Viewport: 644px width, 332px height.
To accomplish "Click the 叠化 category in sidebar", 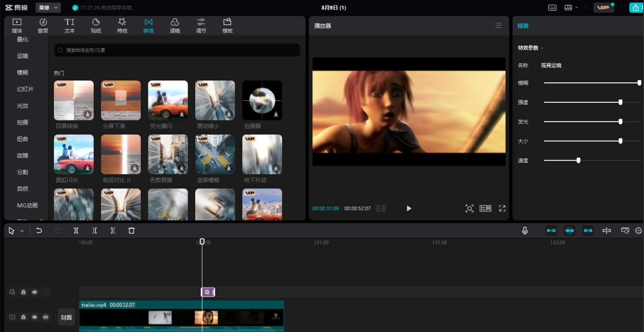I will (23, 39).
